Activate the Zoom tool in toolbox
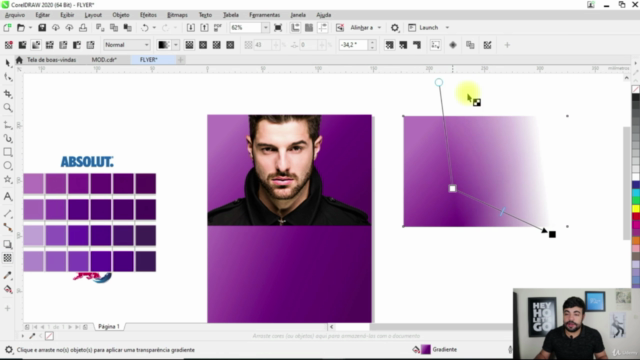This screenshot has height=360, width=640. pyautogui.click(x=8, y=108)
